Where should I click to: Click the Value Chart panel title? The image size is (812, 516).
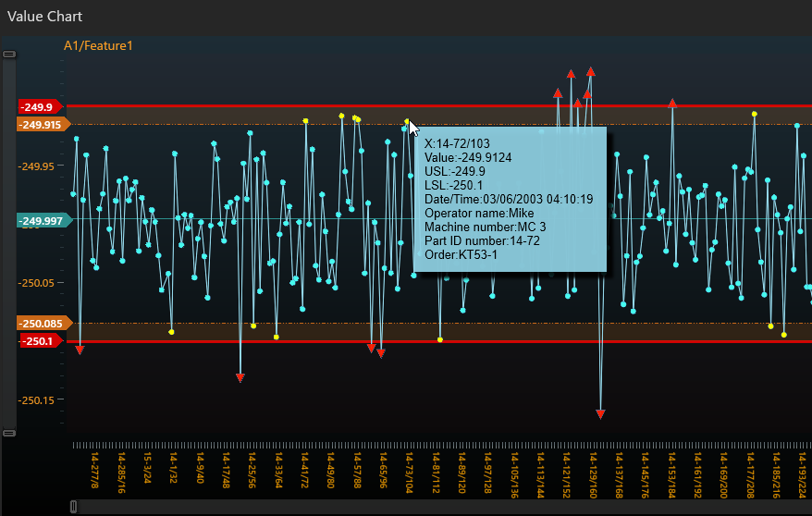pyautogui.click(x=45, y=17)
